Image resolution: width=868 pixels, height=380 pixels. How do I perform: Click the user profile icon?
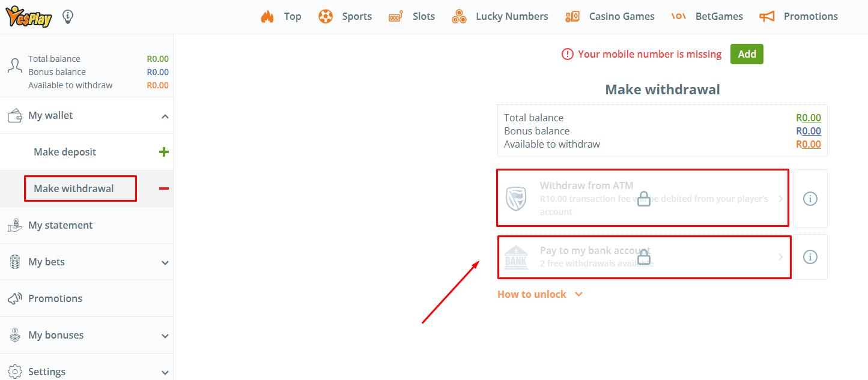pyautogui.click(x=14, y=65)
